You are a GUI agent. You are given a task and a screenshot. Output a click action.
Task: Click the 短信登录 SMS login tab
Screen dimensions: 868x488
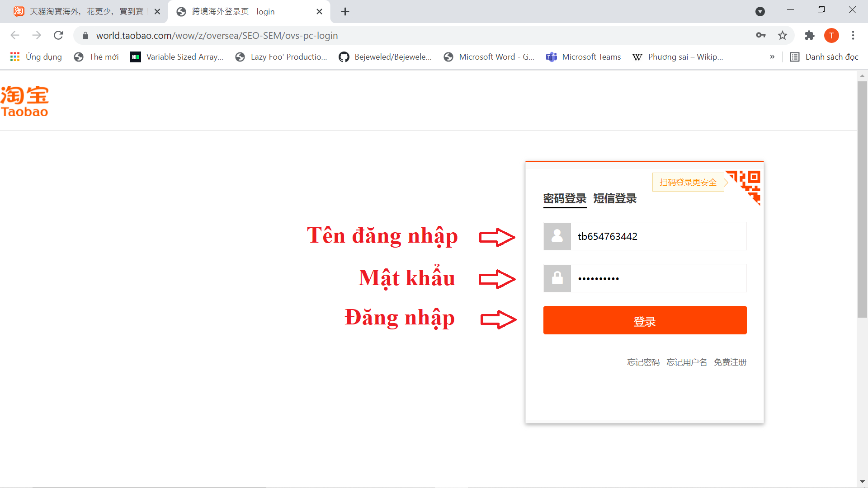click(614, 198)
